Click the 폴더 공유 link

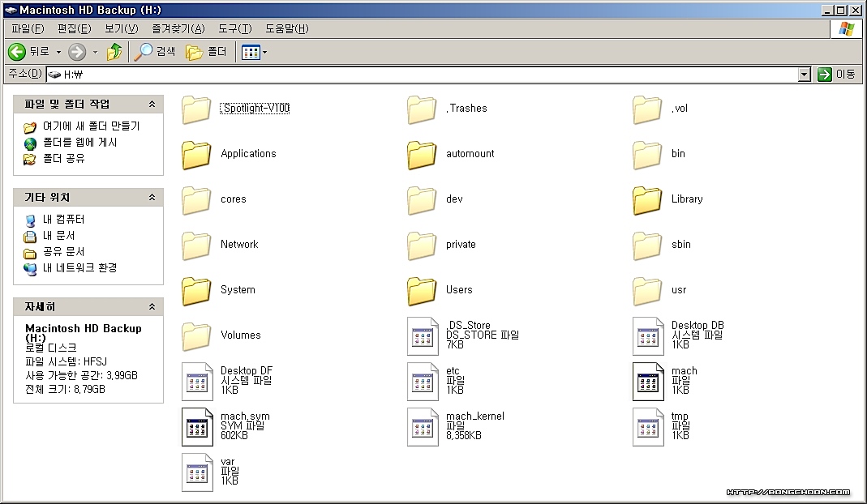point(64,159)
